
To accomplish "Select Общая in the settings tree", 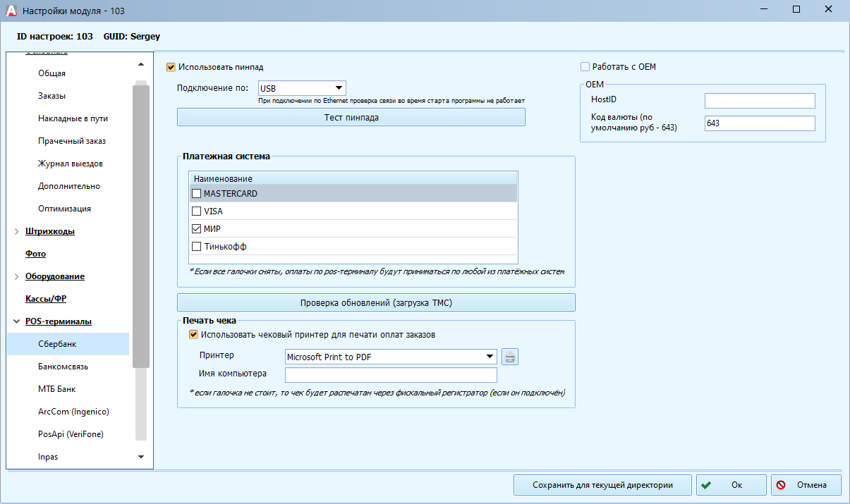I will pyautogui.click(x=52, y=73).
